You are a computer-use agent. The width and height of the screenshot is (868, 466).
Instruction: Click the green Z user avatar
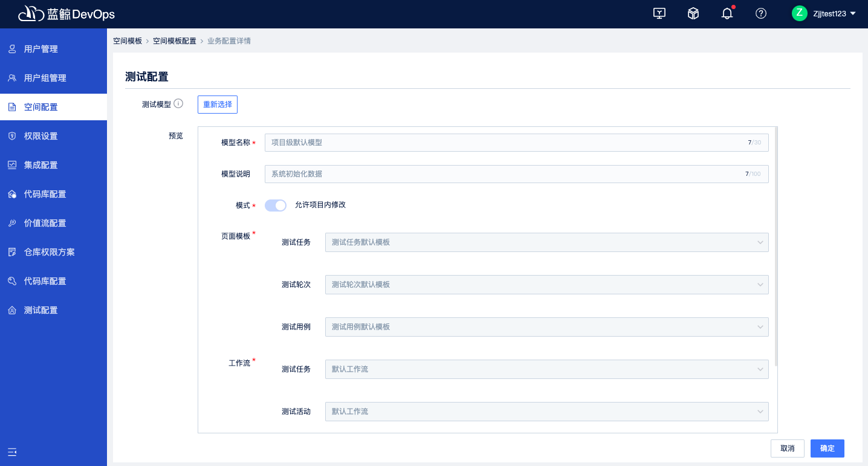click(x=800, y=13)
